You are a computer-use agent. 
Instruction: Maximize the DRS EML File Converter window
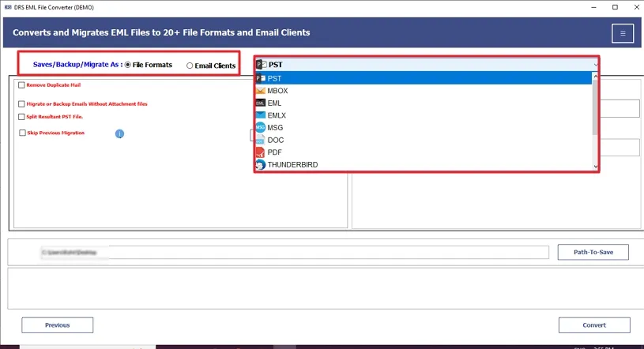click(615, 7)
